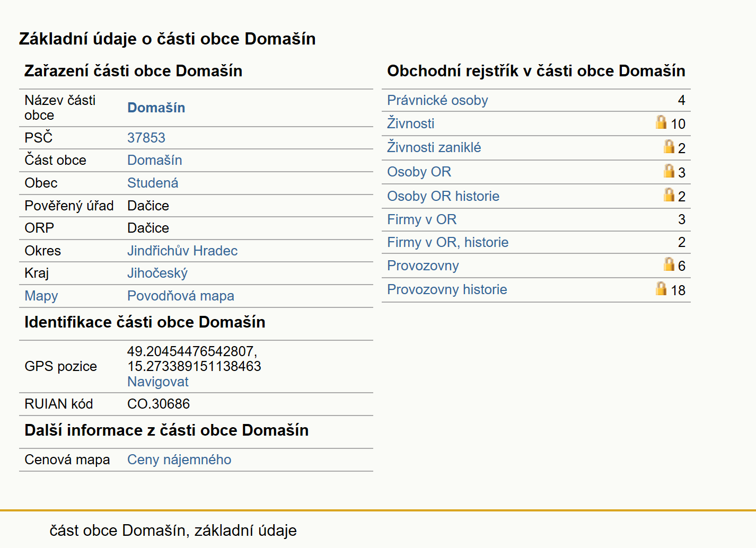This screenshot has width=756, height=548.
Task: Open the Provozovny historie link
Action: click(x=447, y=289)
